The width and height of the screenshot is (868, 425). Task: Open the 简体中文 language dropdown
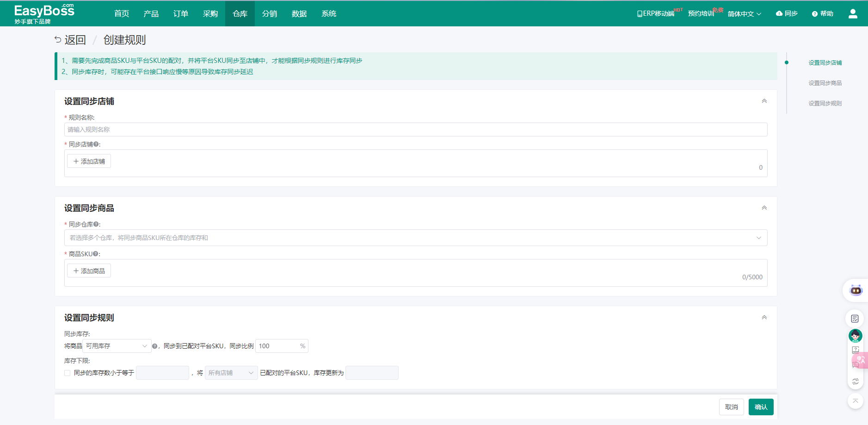pos(745,14)
